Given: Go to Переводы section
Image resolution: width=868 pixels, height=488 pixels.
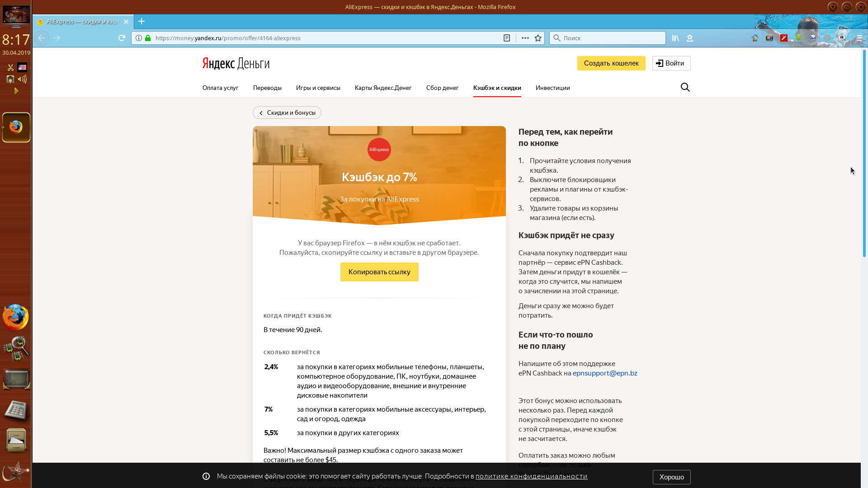Looking at the screenshot, I should tap(267, 88).
